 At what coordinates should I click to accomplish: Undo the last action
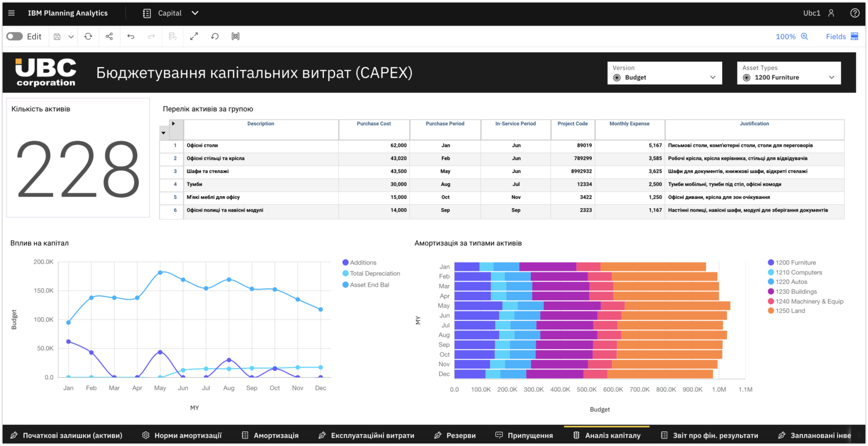(131, 36)
